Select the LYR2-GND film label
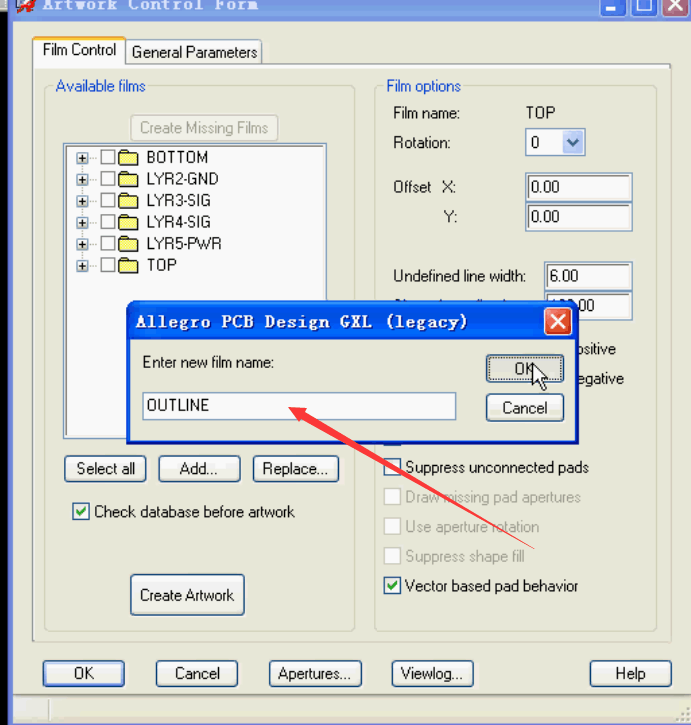 (x=183, y=178)
